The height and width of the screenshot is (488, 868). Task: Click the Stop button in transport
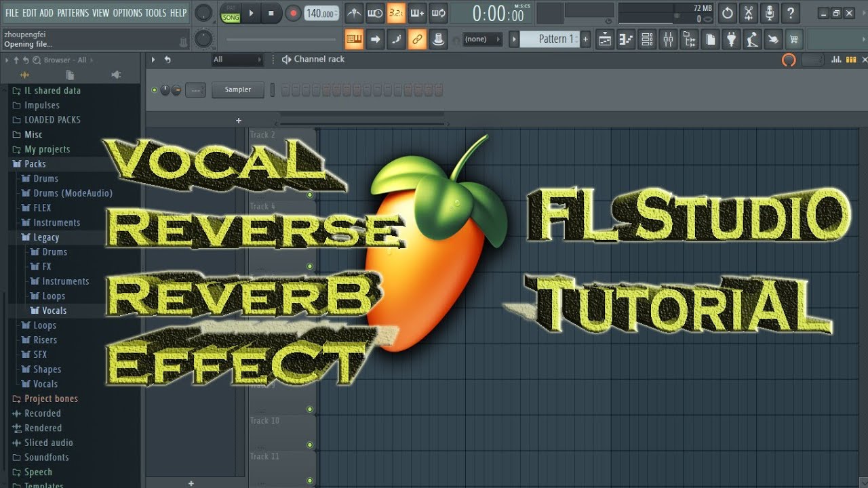point(271,13)
